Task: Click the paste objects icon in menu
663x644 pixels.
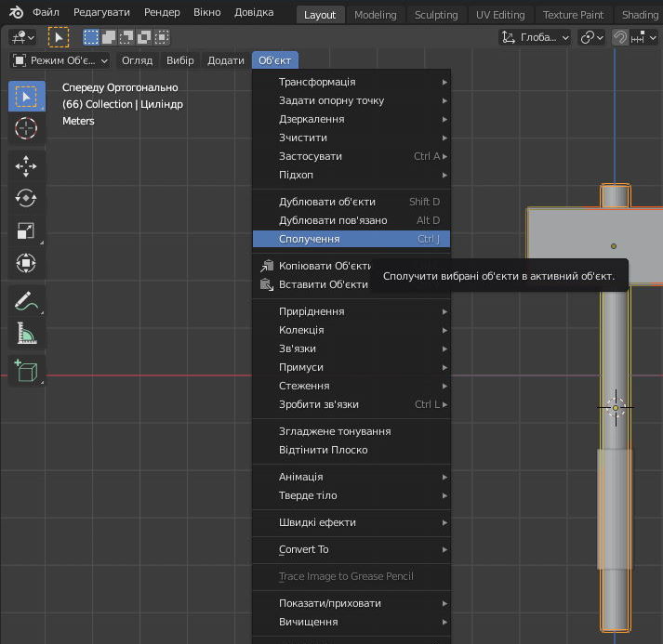Action: pyautogui.click(x=266, y=284)
